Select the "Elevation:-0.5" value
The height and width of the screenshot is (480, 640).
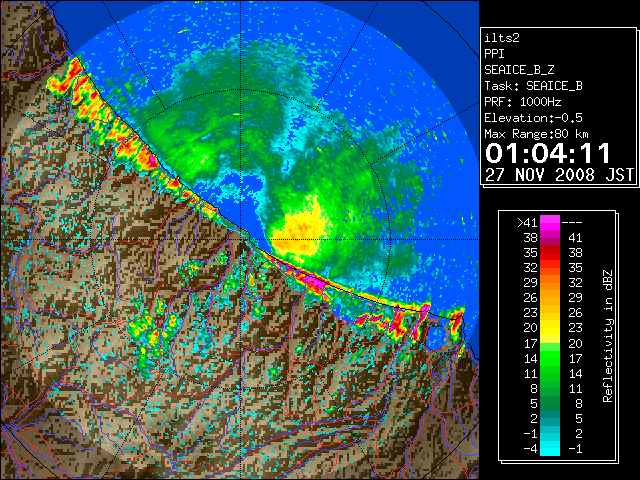[533, 118]
